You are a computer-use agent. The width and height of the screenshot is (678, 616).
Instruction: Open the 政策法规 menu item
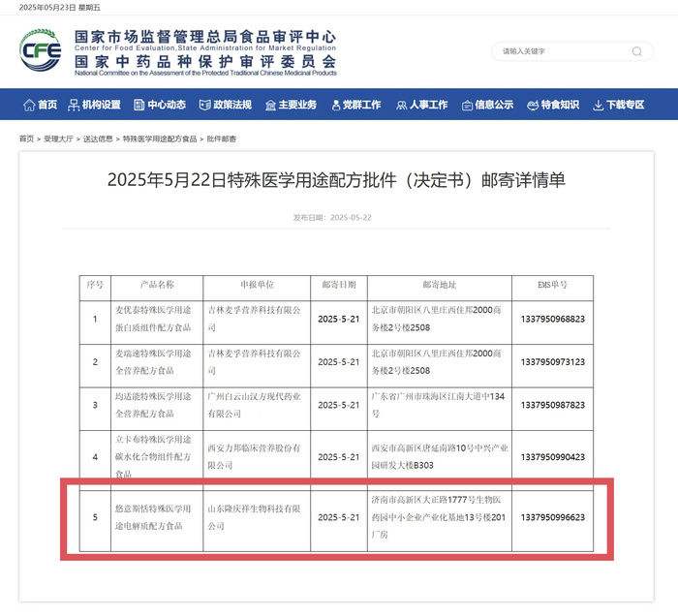pyautogui.click(x=232, y=105)
